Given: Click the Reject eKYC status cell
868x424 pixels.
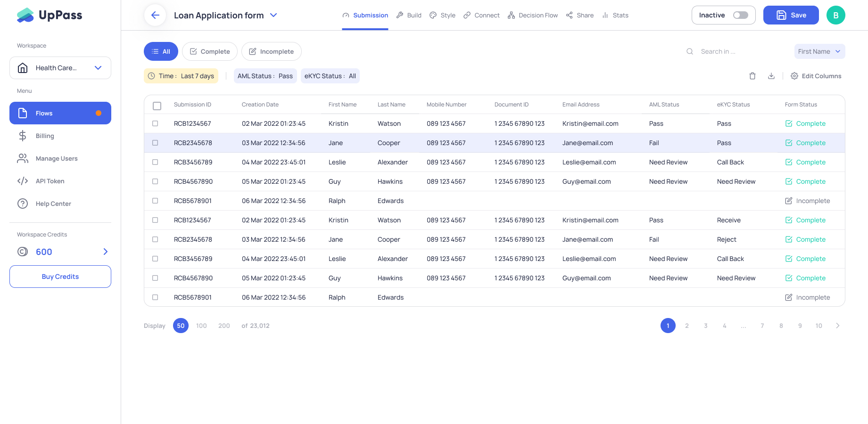Looking at the screenshot, I should 727,239.
